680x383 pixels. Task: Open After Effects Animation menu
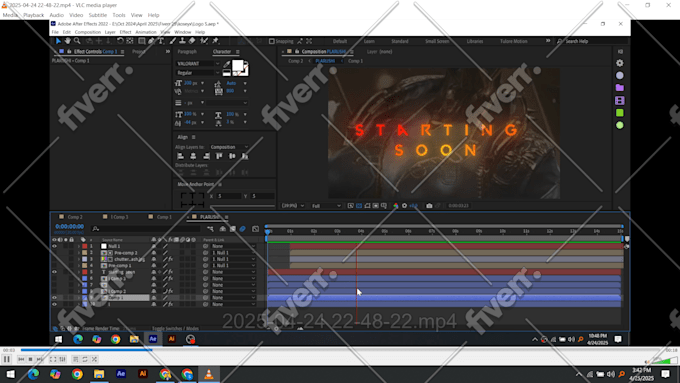146,32
